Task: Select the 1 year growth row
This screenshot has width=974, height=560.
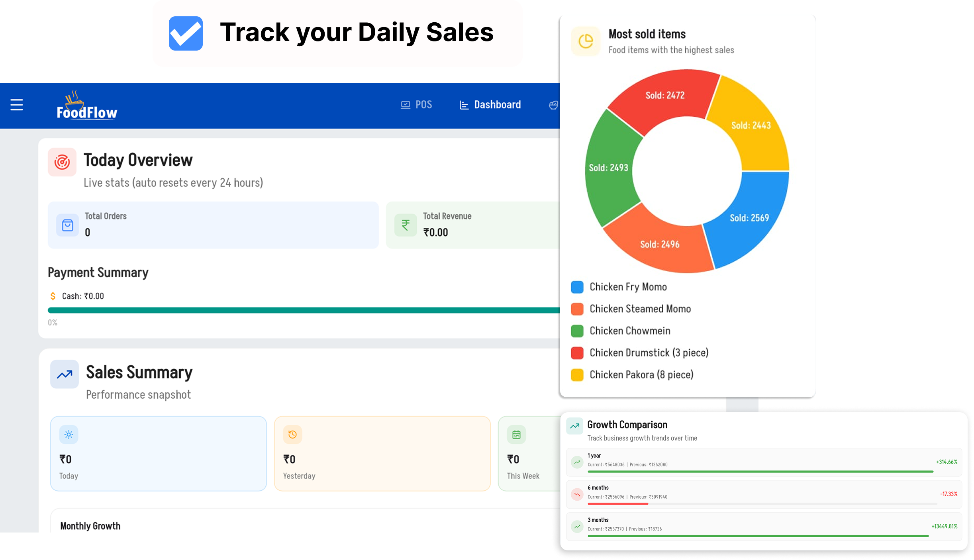Action: click(x=764, y=462)
